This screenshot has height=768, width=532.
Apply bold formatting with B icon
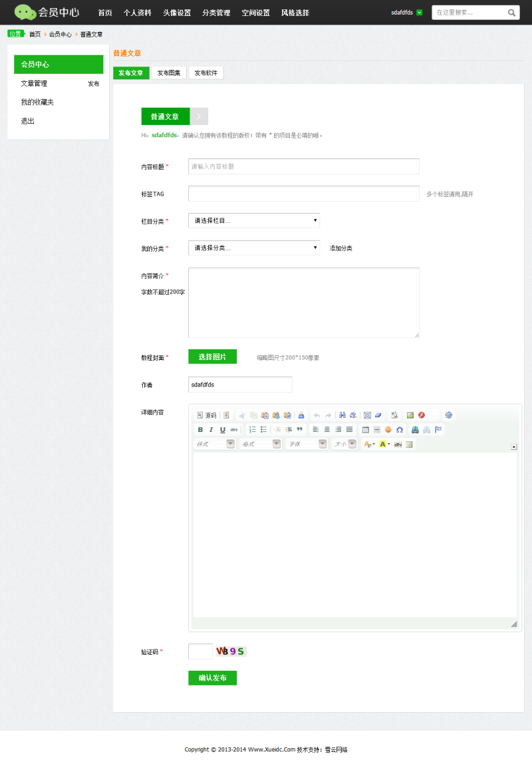click(x=200, y=429)
